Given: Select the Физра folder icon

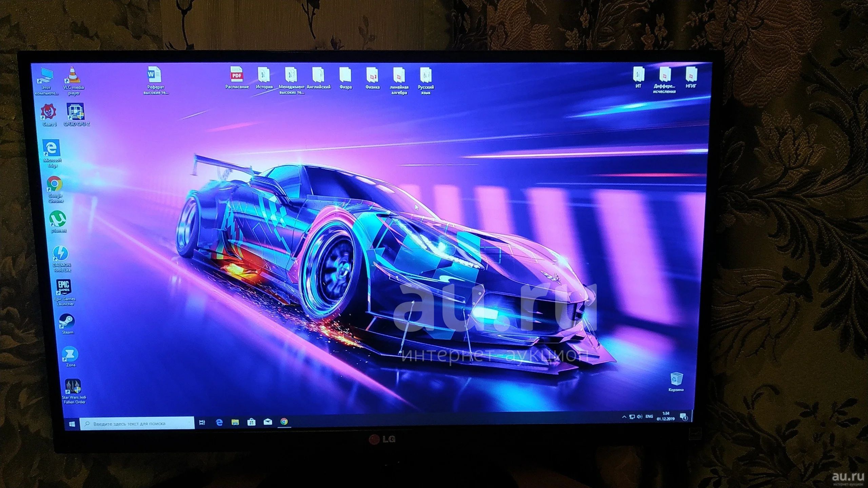Looking at the screenshot, I should 346,78.
